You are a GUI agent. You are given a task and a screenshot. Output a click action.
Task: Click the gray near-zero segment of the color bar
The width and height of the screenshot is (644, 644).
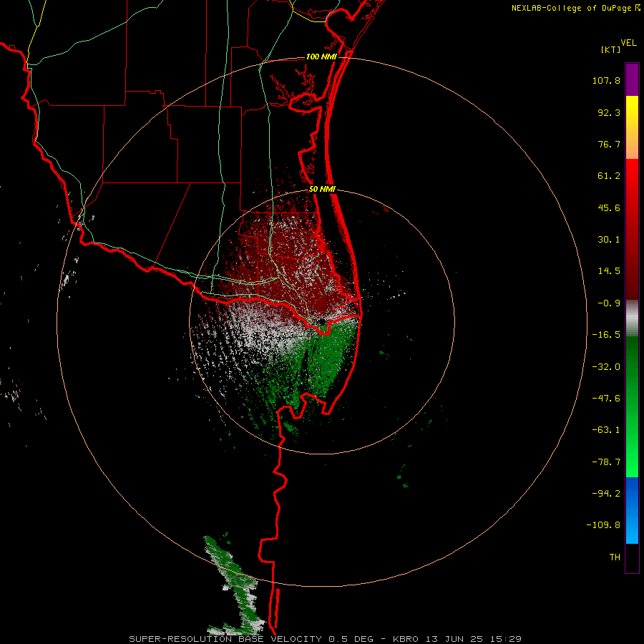(632, 318)
